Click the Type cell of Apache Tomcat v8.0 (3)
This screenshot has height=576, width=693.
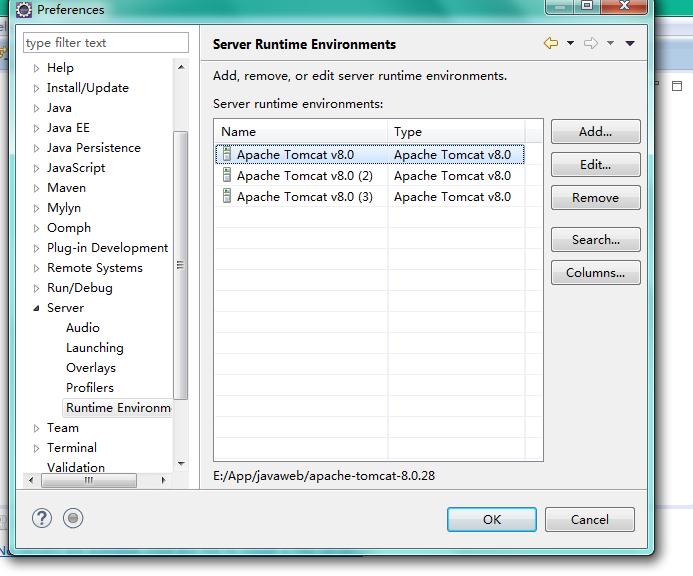click(x=452, y=196)
